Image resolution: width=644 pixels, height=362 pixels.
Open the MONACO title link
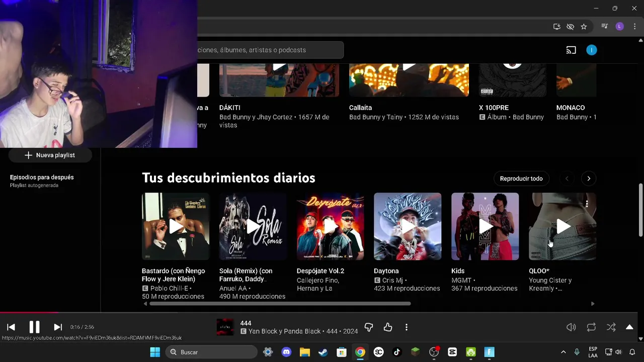[571, 108]
